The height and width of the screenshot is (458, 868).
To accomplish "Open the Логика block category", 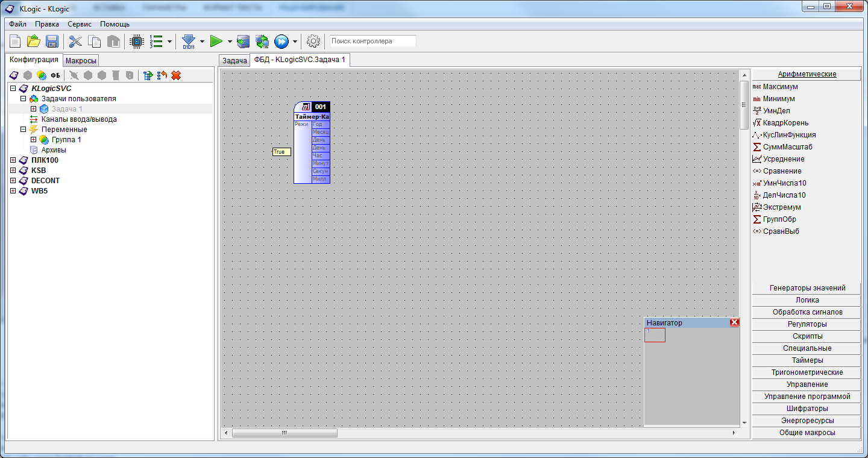I will 807,300.
